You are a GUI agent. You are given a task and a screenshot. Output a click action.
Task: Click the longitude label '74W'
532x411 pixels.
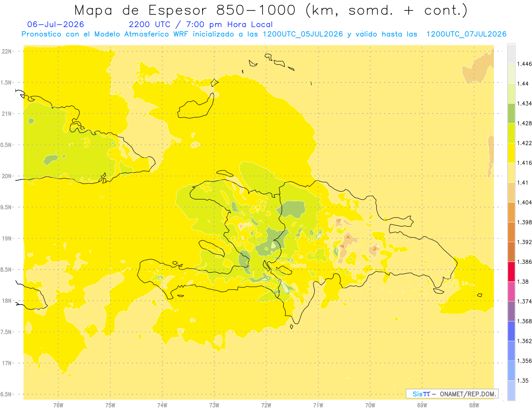162,405
